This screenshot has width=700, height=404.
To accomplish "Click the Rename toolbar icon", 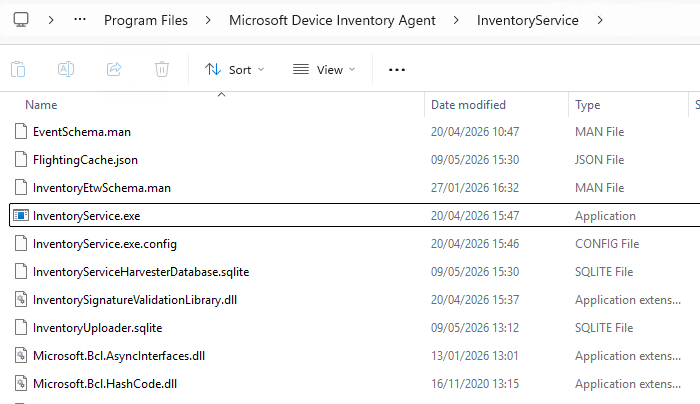I will tap(66, 69).
